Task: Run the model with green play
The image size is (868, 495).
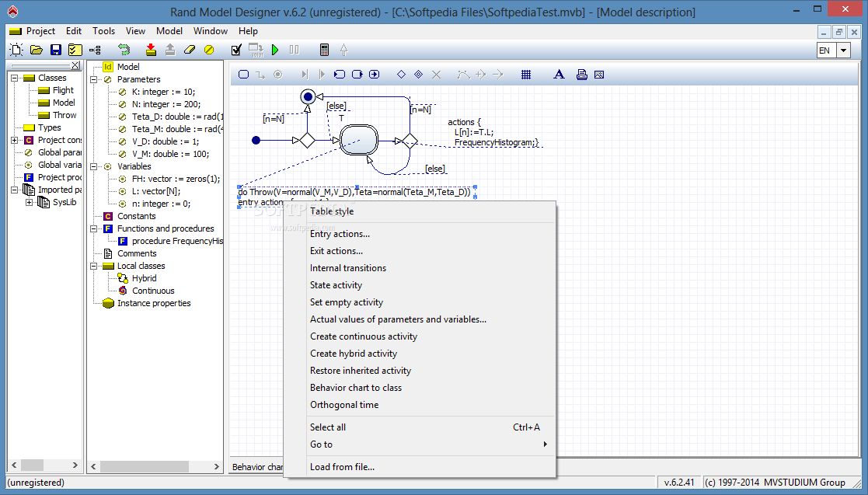Action: [x=275, y=50]
